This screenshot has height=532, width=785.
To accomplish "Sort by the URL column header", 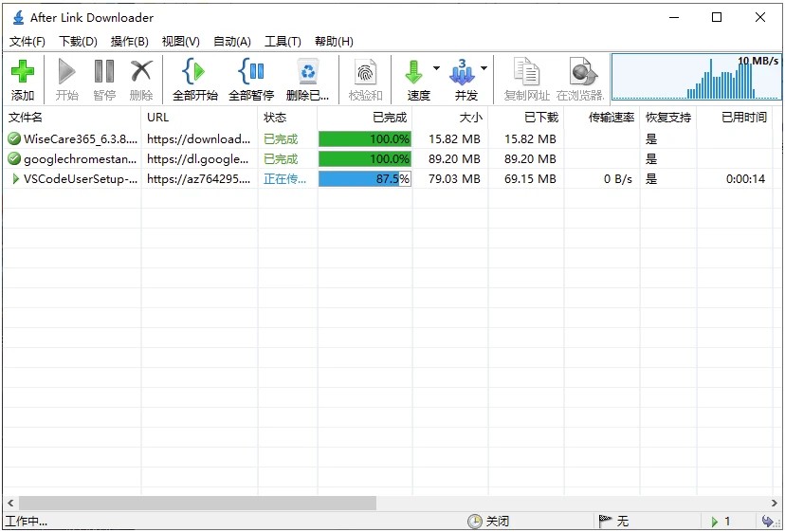I will pos(200,118).
